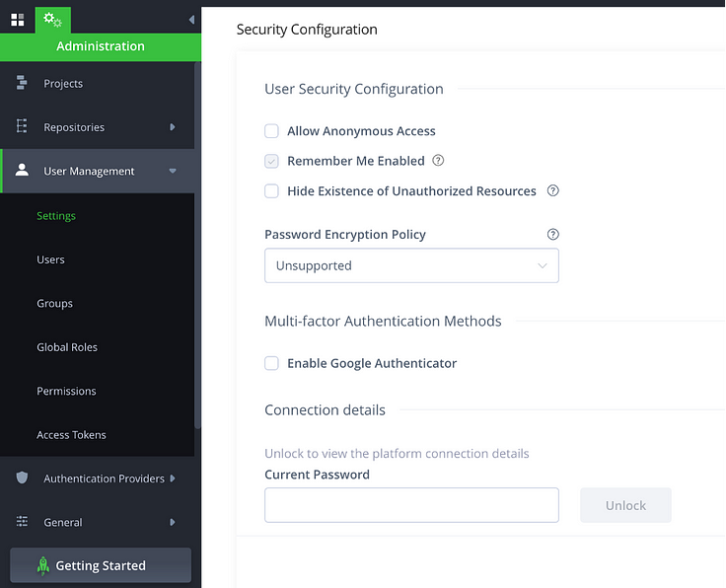
Task: Open help for Remember Me Enabled
Action: [x=438, y=160]
